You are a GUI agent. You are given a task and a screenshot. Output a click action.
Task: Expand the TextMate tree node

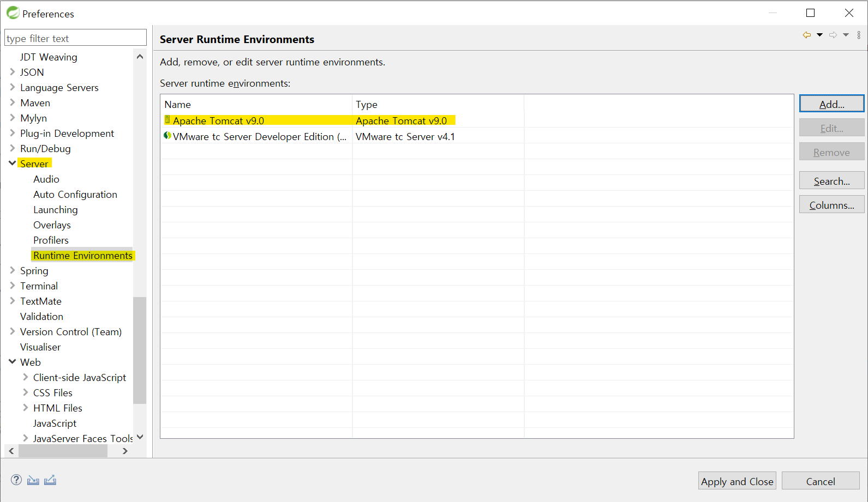click(x=12, y=300)
